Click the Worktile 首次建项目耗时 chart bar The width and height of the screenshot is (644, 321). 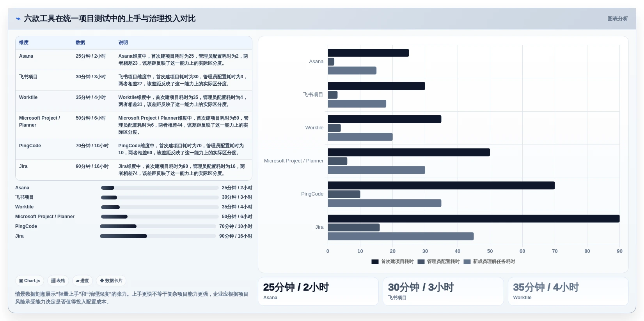385,119
